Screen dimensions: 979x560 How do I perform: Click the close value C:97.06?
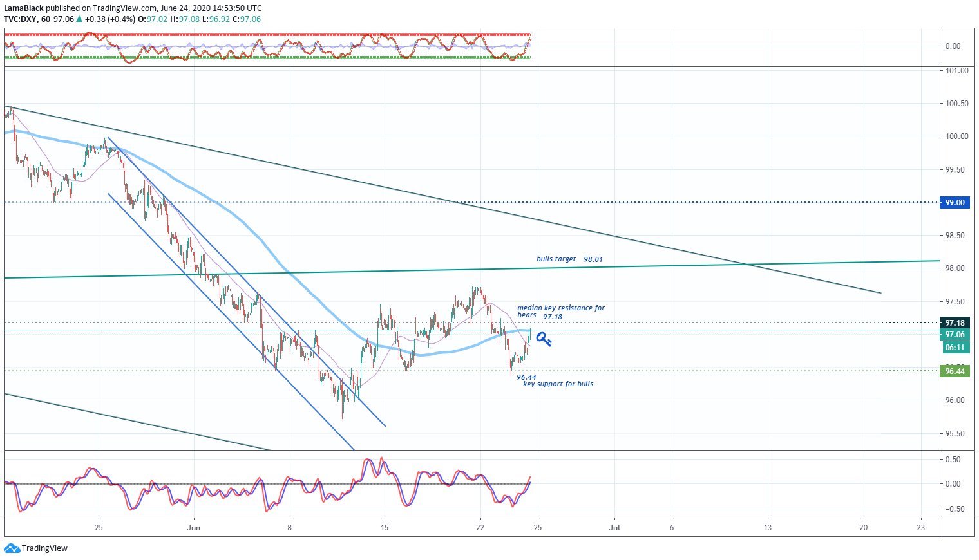click(247, 19)
